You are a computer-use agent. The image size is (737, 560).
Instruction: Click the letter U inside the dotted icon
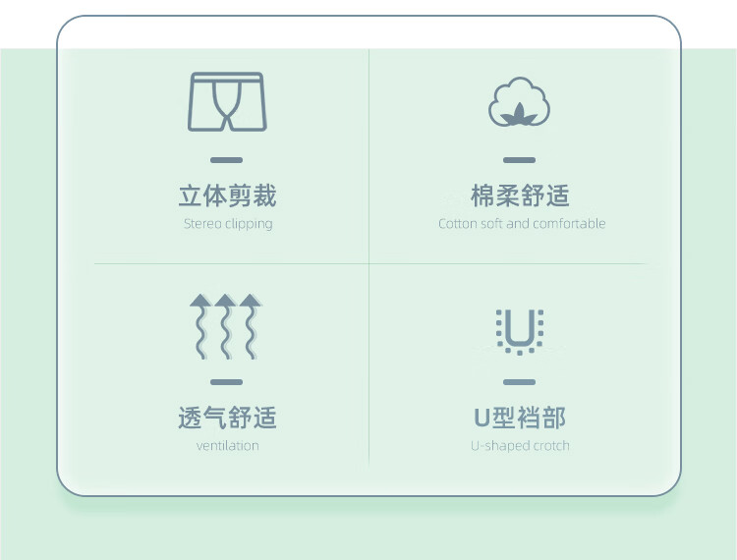tap(519, 325)
